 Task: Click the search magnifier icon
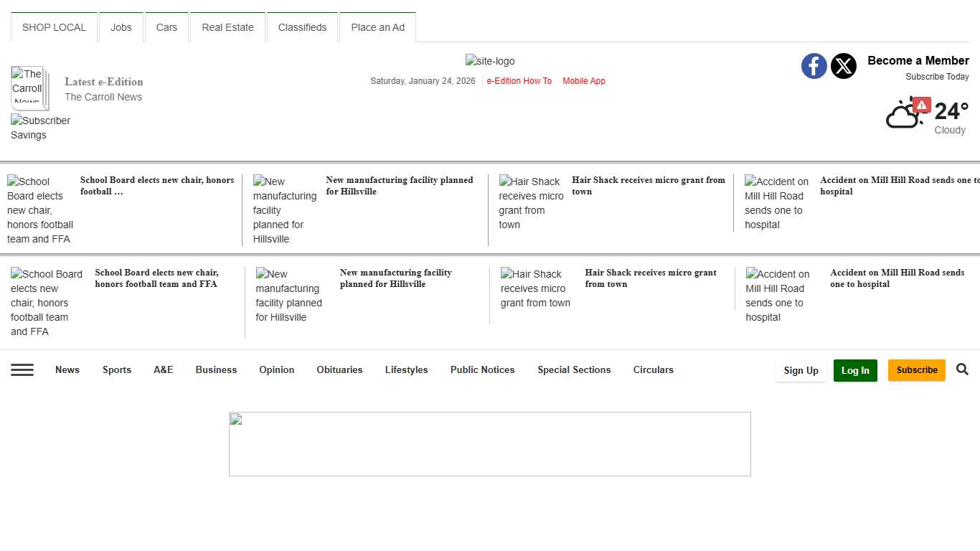962,369
